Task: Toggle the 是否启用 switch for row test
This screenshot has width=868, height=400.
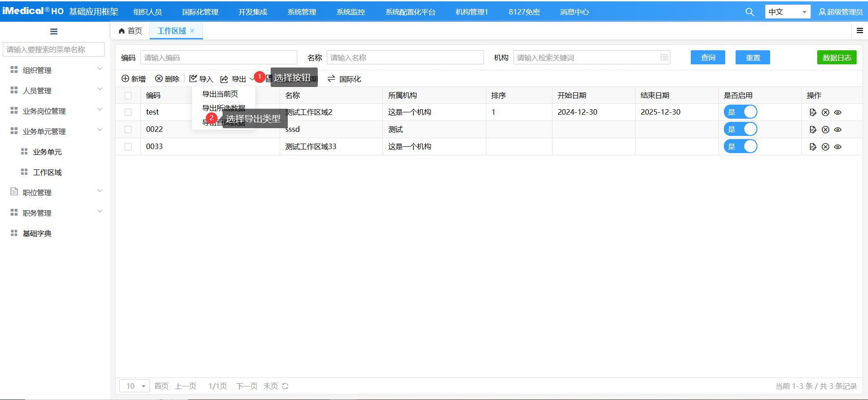Action: (x=740, y=112)
